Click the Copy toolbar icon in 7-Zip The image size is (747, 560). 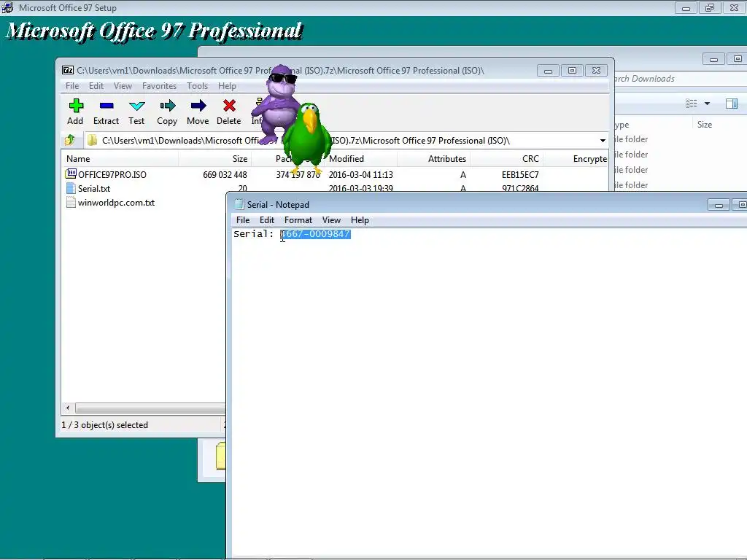pos(167,105)
